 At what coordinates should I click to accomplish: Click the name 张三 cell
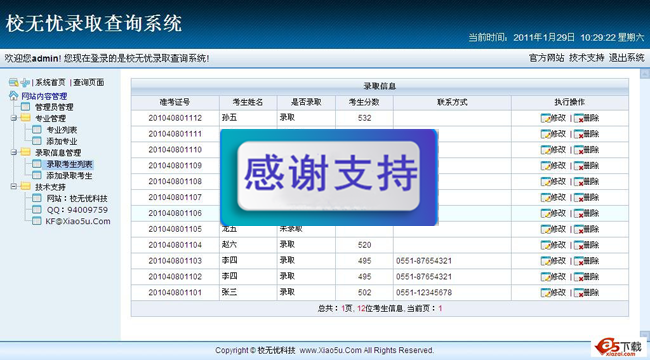[x=229, y=292]
